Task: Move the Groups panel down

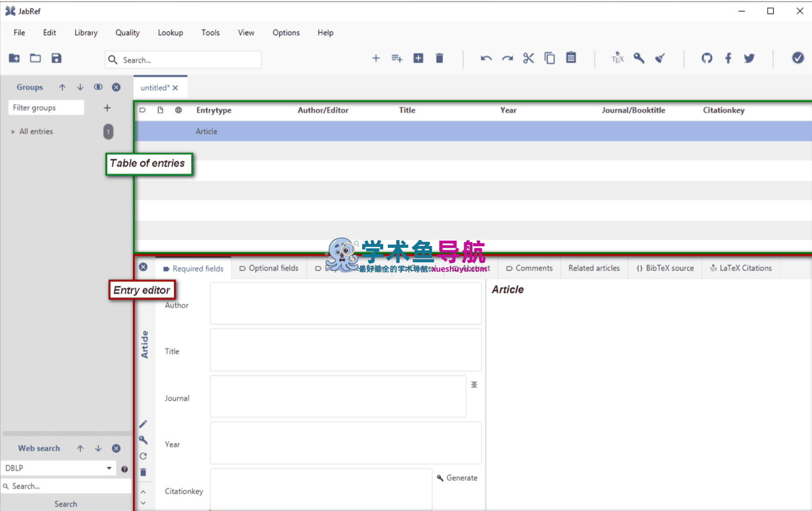Action: click(x=80, y=87)
